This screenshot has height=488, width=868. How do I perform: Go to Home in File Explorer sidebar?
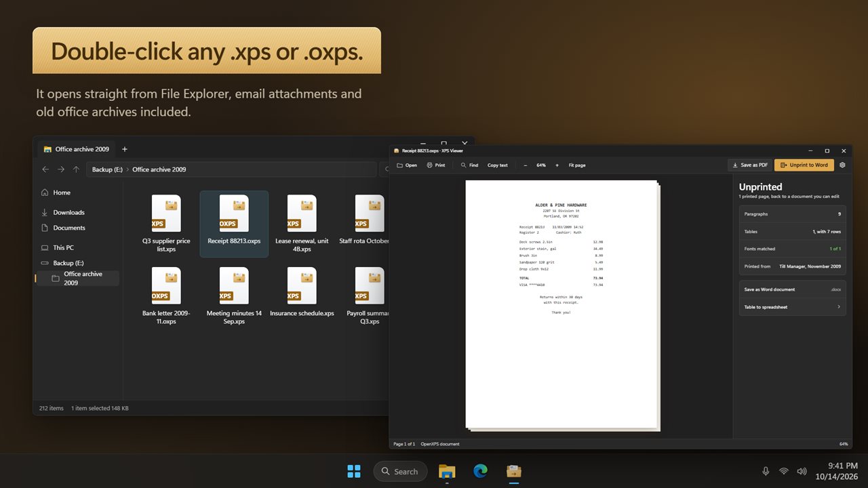point(78,192)
